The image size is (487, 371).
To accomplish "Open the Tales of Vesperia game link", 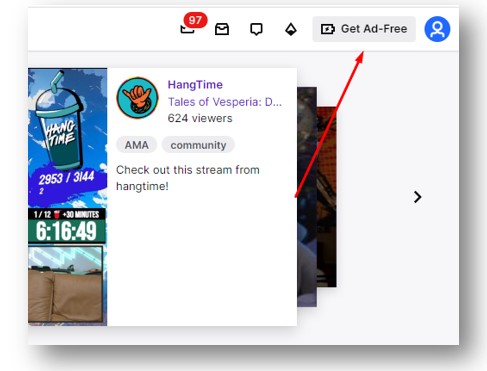I will [225, 102].
